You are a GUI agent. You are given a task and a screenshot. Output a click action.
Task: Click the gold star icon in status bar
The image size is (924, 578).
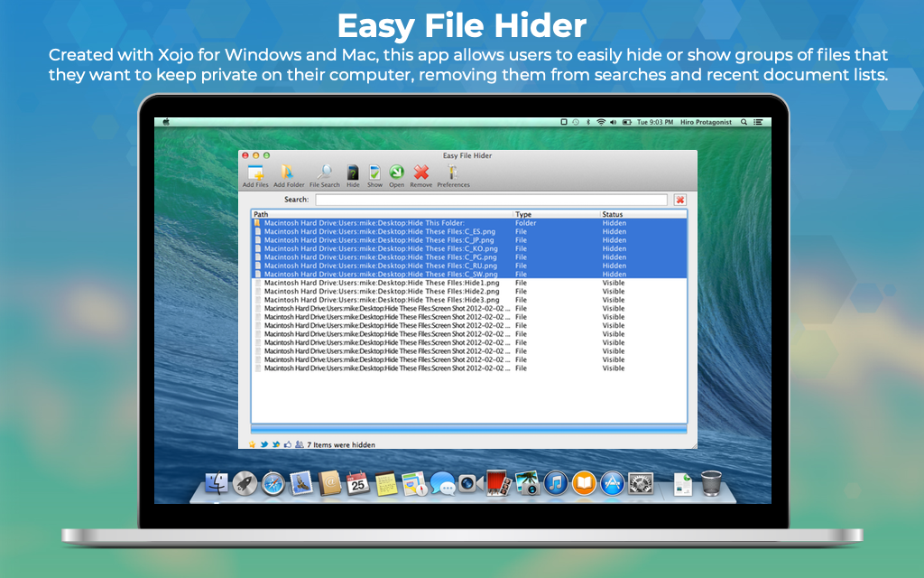253,444
